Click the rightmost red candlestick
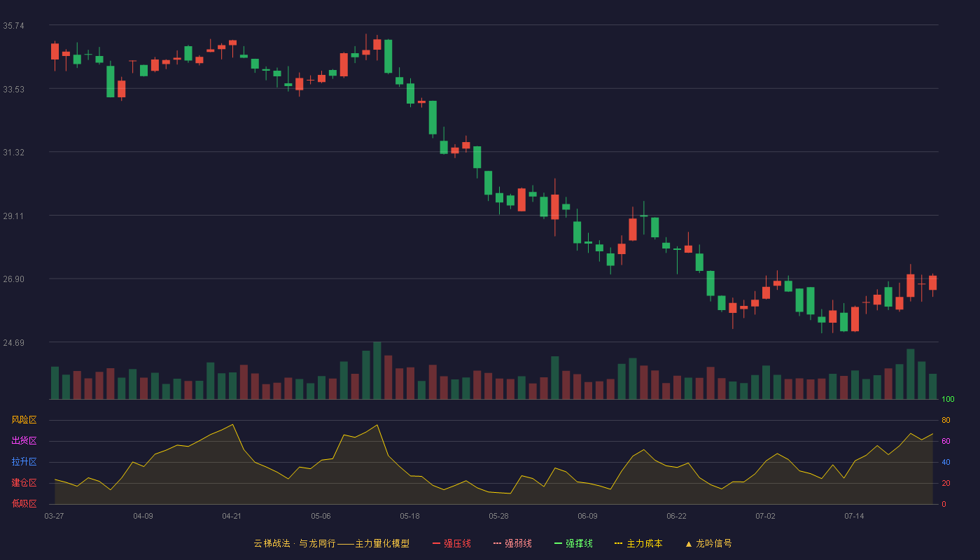Screen dimensions: 980x560 [x=932, y=283]
